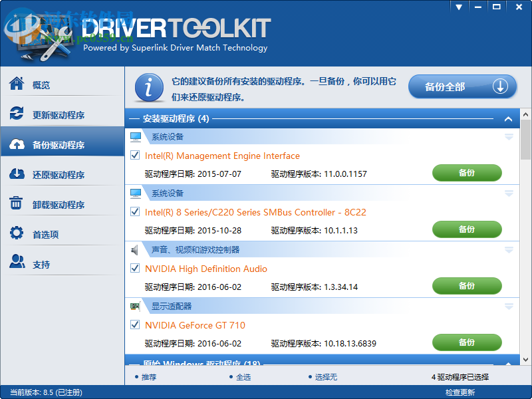
Task: Click the 更新驱动程序 refresh icon
Action: (x=17, y=114)
